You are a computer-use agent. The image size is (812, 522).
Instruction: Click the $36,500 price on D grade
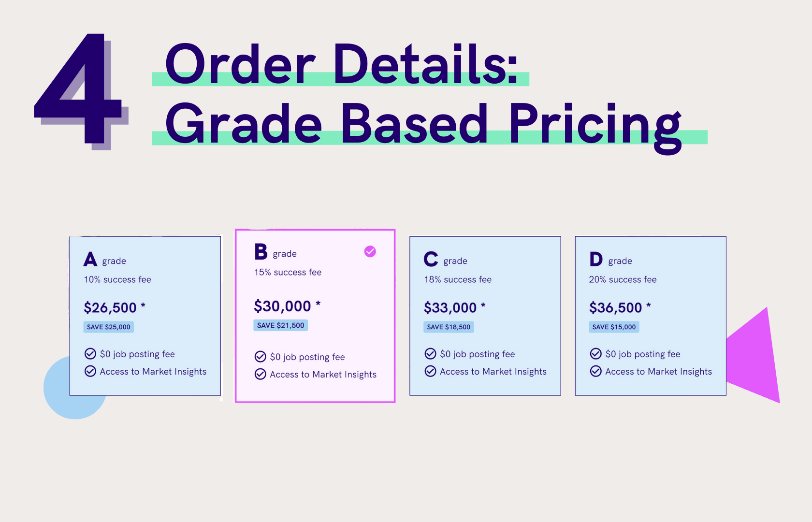pyautogui.click(x=615, y=307)
